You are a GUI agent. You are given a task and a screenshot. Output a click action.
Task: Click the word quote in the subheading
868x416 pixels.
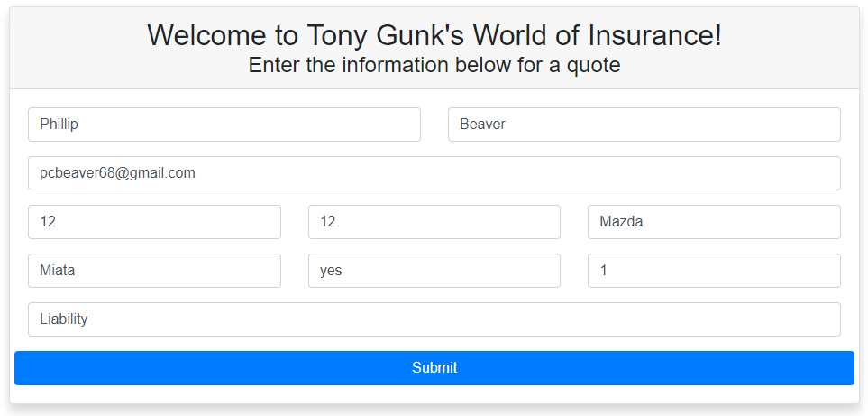pos(593,66)
